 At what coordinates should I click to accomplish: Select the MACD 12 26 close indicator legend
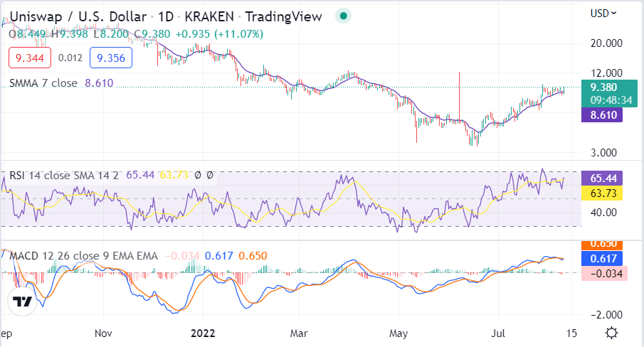(x=83, y=256)
